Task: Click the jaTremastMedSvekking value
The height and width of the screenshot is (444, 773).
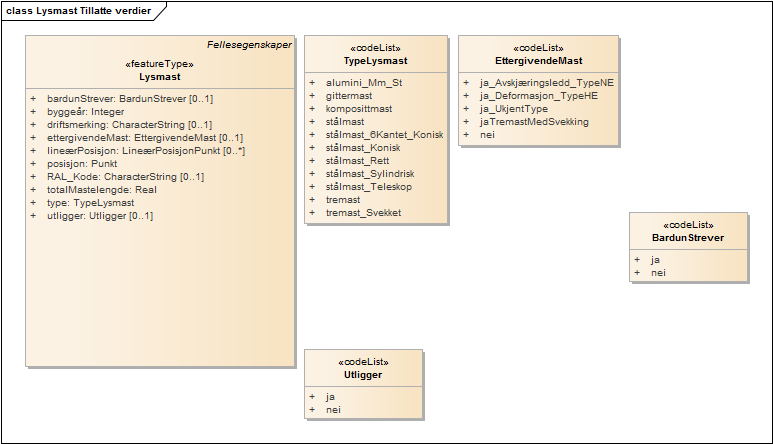Action: 534,121
